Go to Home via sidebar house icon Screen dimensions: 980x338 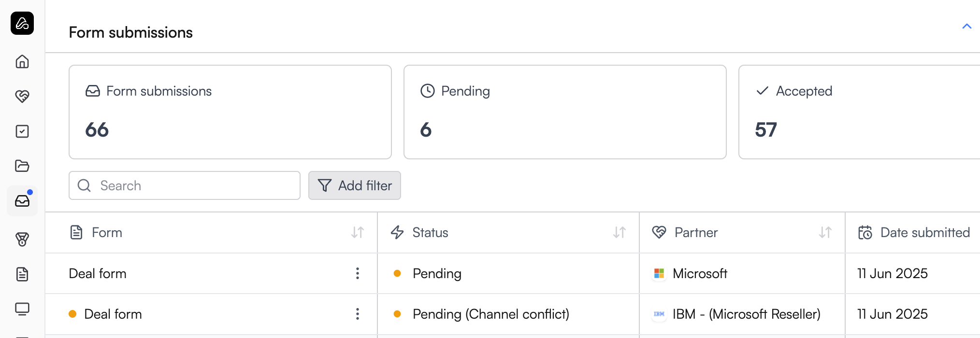[x=22, y=62]
